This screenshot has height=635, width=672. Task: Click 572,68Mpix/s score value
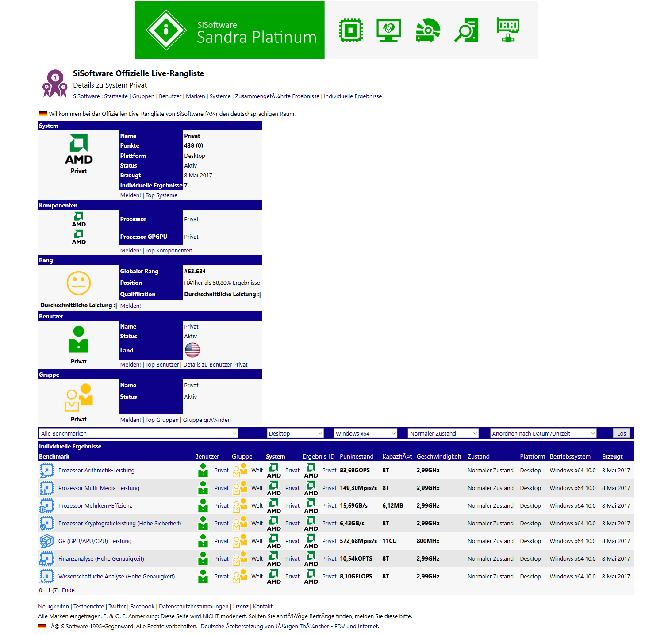coord(358,541)
